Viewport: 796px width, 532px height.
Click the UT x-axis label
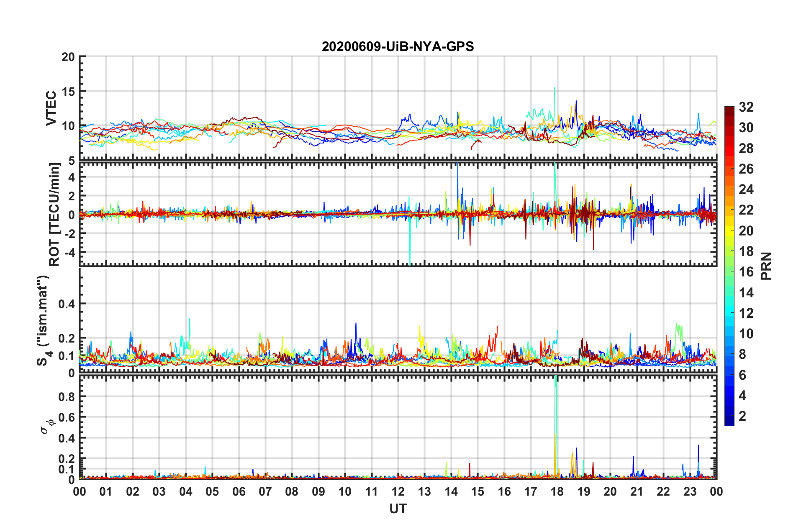click(x=398, y=509)
